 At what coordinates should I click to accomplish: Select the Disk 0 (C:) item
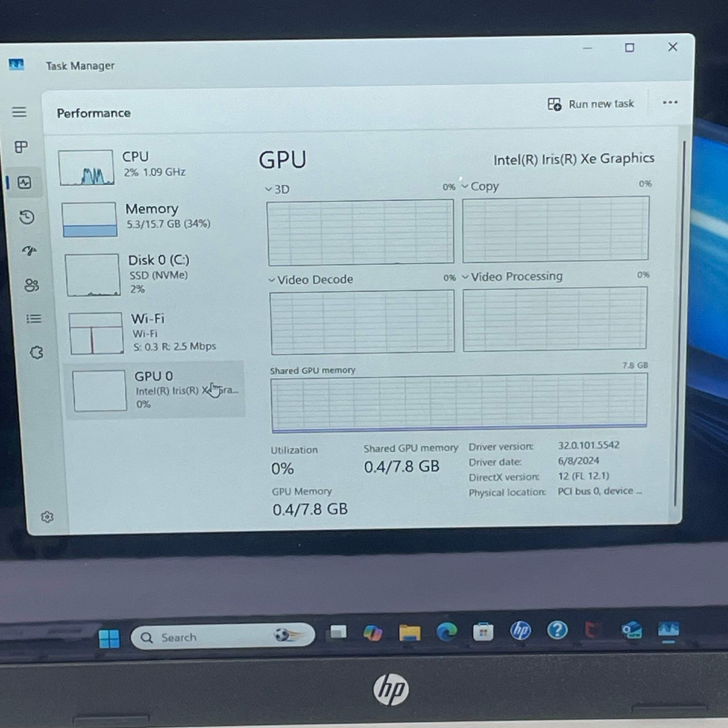click(x=152, y=274)
